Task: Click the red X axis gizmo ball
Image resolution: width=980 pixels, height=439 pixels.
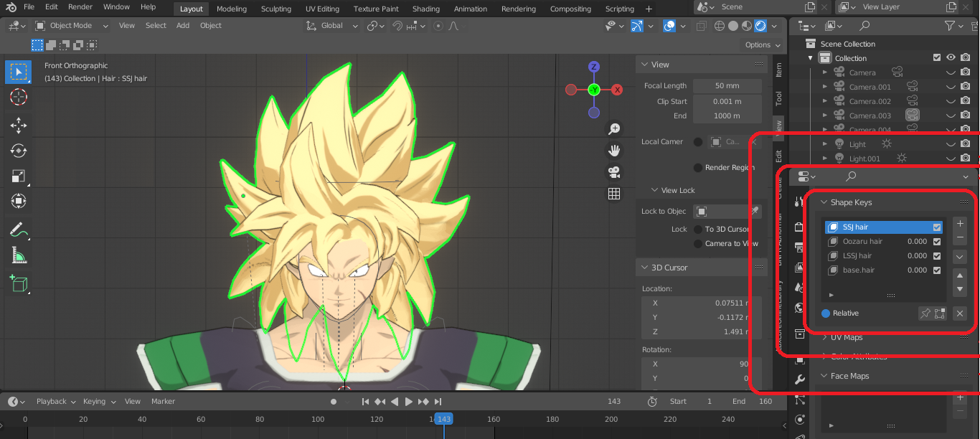Action: (617, 90)
